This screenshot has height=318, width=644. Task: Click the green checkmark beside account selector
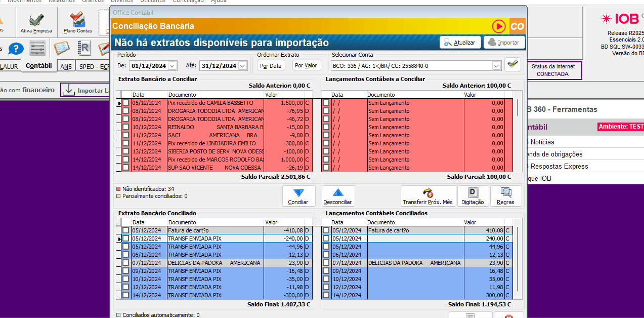tap(512, 65)
